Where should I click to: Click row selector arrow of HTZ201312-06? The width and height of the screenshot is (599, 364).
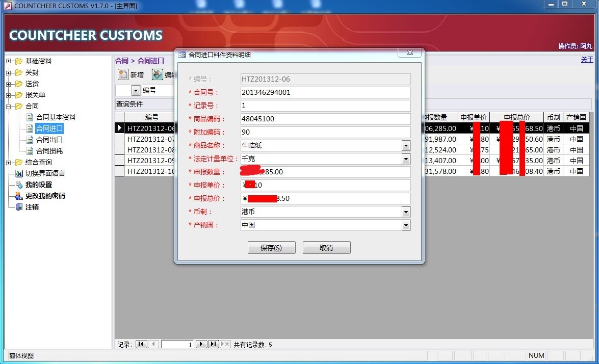tap(120, 128)
